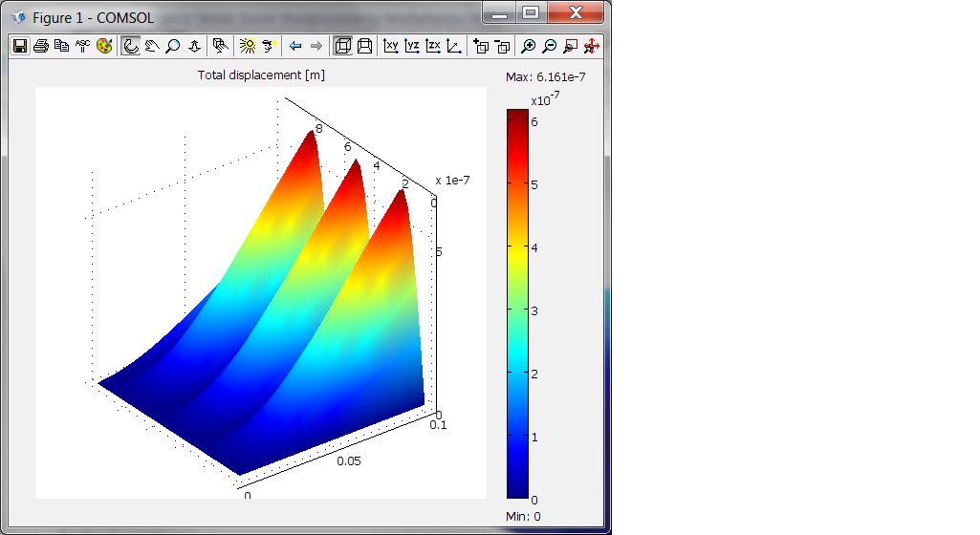980x535 pixels.
Task: Toggle the orthographic projection cube
Action: click(x=342, y=46)
